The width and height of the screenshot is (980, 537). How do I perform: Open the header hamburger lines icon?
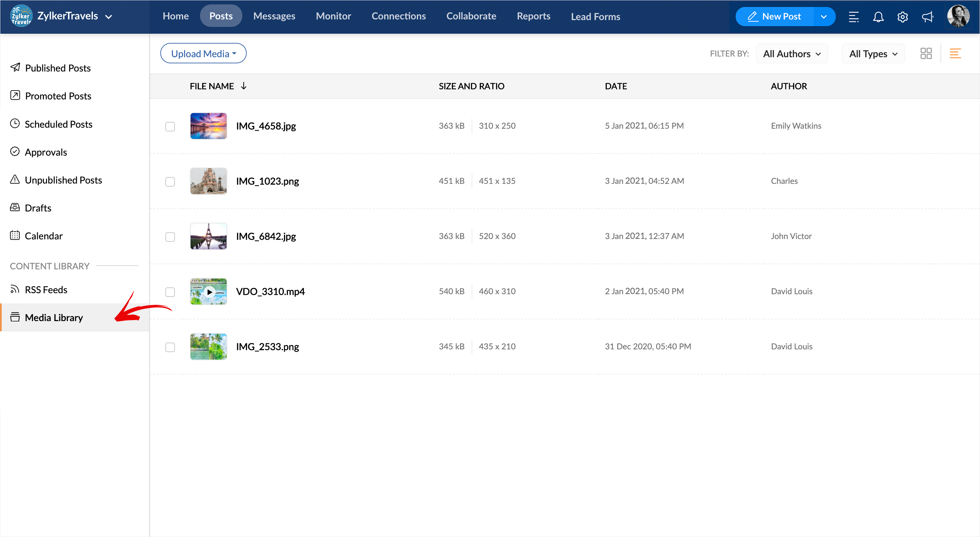click(853, 17)
